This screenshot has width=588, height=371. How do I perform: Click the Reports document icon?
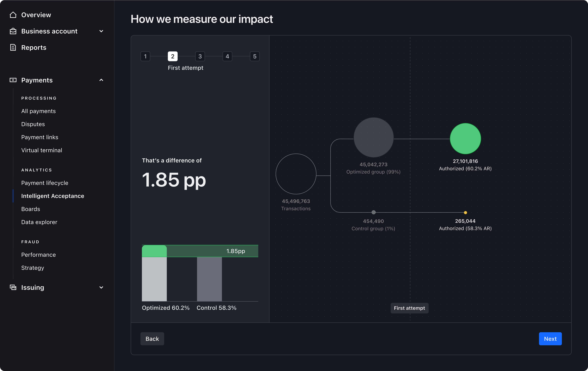(13, 47)
